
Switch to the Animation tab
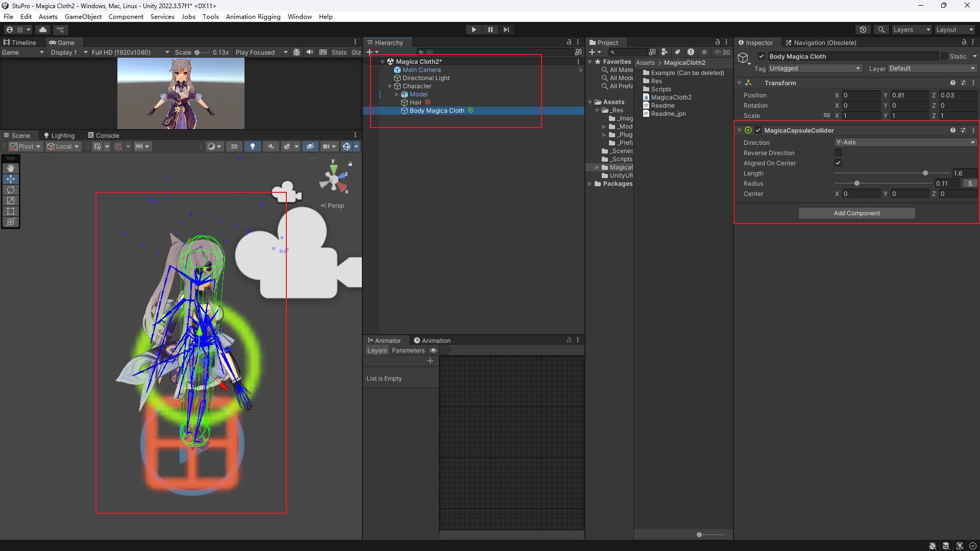[432, 340]
